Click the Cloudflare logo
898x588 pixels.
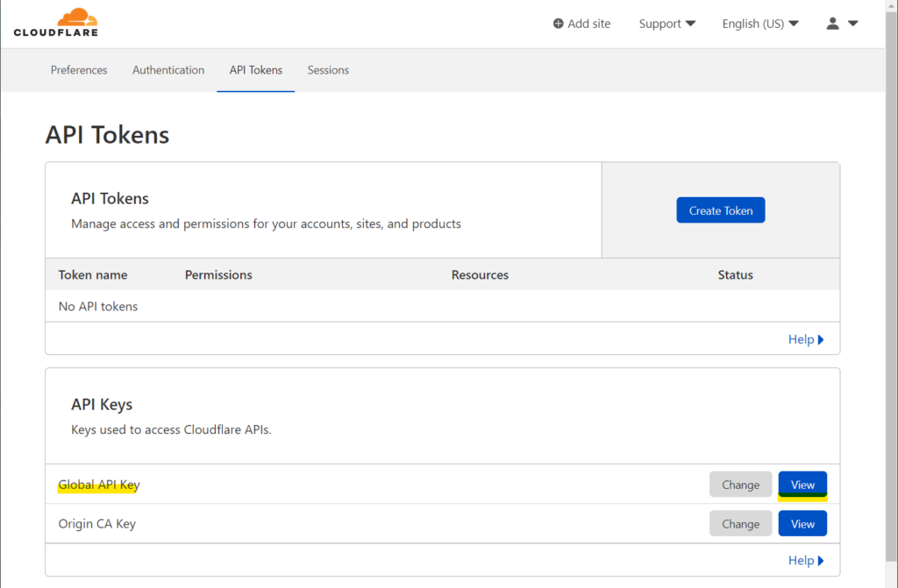56,22
